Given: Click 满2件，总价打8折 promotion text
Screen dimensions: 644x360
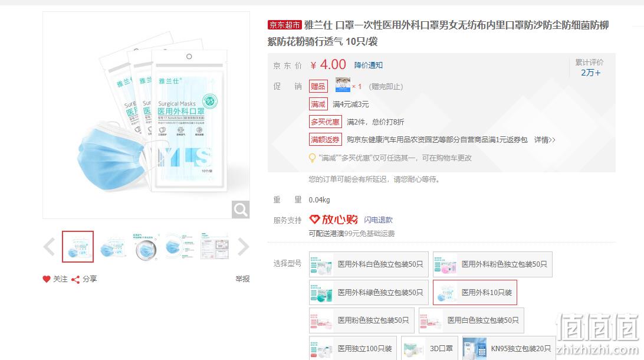Looking at the screenshot, I should coord(376,122).
